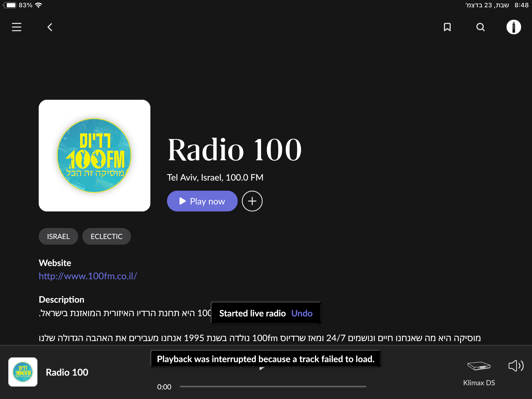Open the search function
Screen dimensions: 532x399
click(x=480, y=27)
